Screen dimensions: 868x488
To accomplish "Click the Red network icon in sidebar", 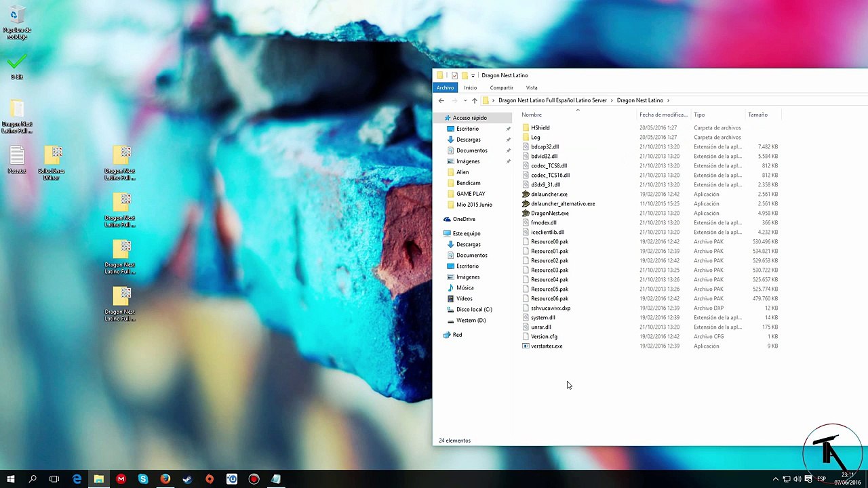I will point(447,335).
